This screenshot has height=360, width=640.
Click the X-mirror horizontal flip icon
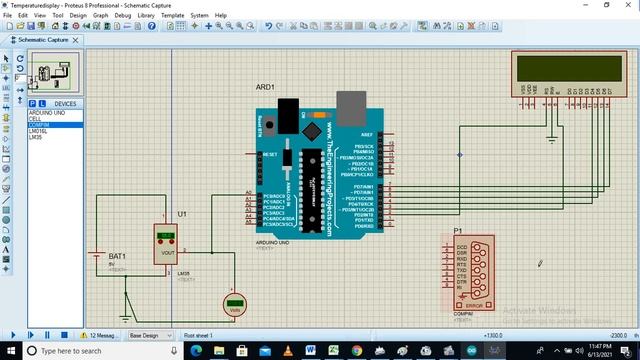(20, 90)
